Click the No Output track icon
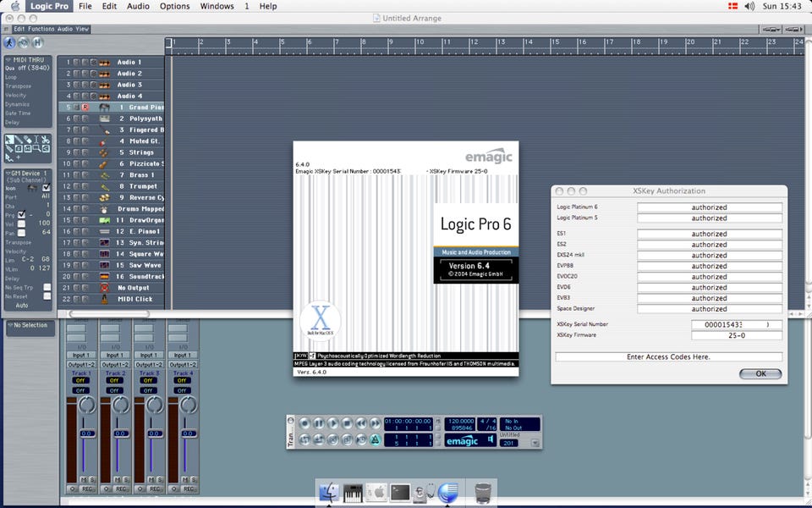The image size is (812, 508). (104, 288)
